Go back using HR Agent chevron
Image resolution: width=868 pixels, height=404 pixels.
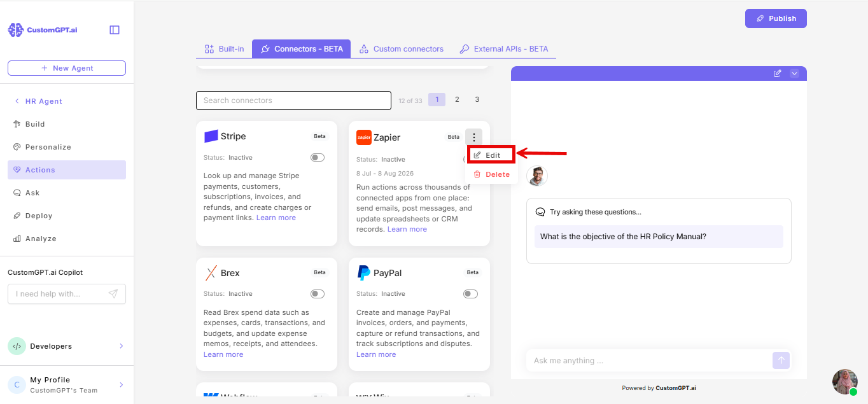tap(17, 101)
